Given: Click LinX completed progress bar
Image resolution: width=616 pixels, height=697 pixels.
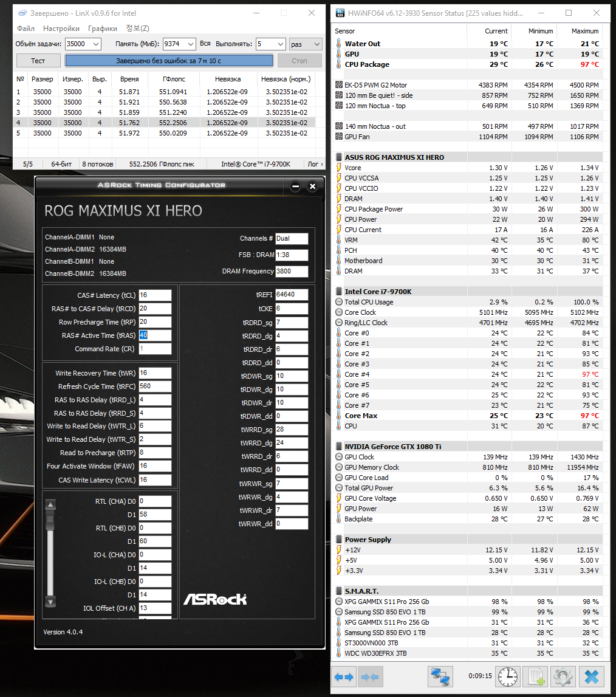Looking at the screenshot, I should (x=169, y=61).
